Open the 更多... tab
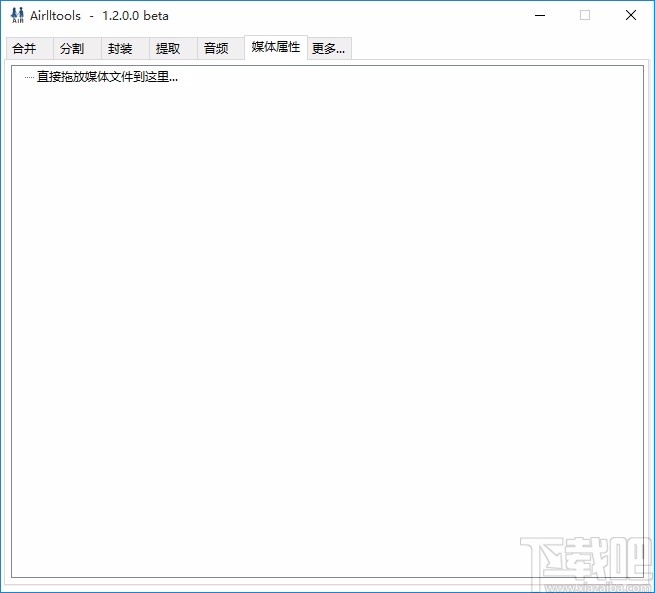The width and height of the screenshot is (655, 593). (x=329, y=48)
